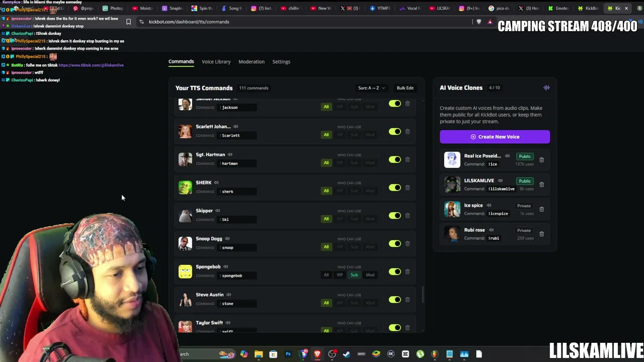Delete the Rubi rose voice clone
This screenshot has height=362, width=644.
tap(541, 234)
